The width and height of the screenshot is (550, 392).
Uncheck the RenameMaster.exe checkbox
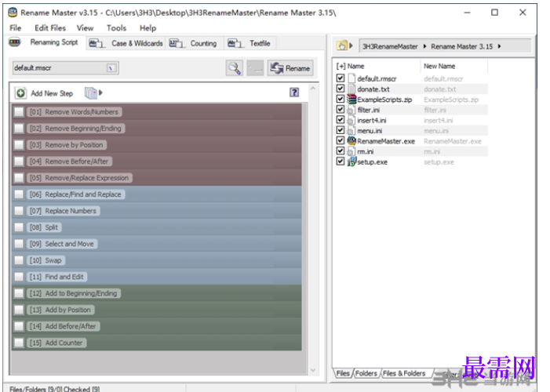tap(341, 140)
